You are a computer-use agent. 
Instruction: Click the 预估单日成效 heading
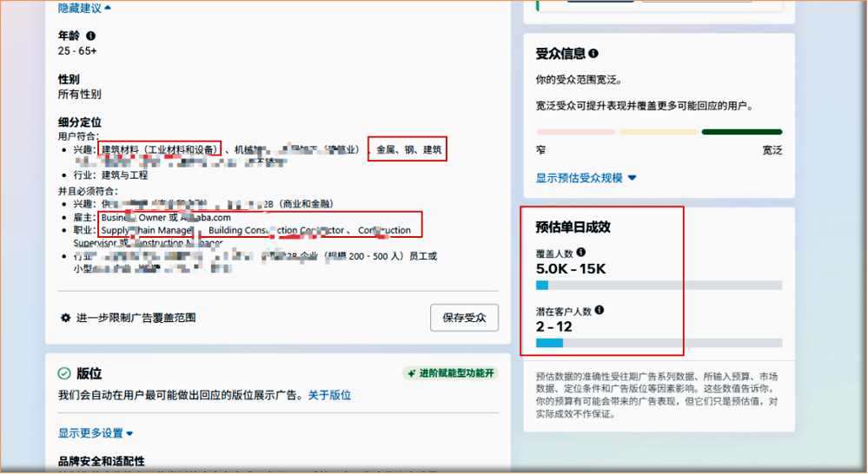click(573, 227)
